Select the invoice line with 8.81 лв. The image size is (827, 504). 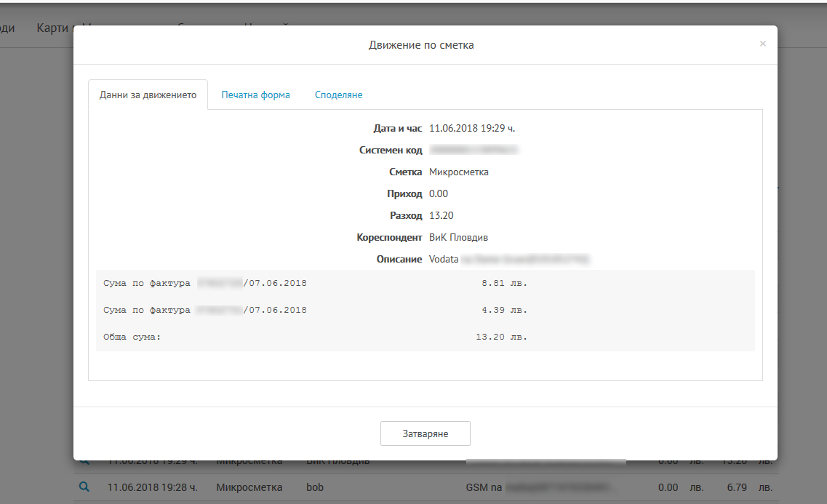coord(315,283)
